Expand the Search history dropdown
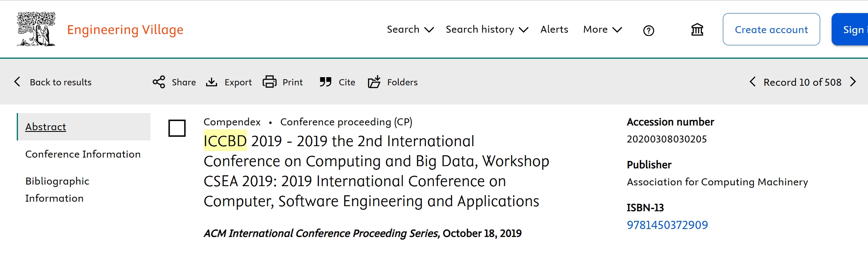 click(487, 29)
